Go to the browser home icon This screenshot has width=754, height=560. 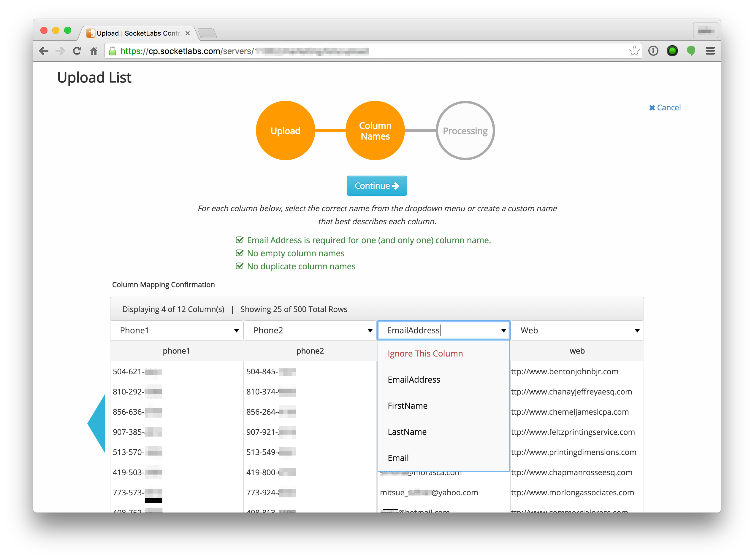(x=94, y=51)
